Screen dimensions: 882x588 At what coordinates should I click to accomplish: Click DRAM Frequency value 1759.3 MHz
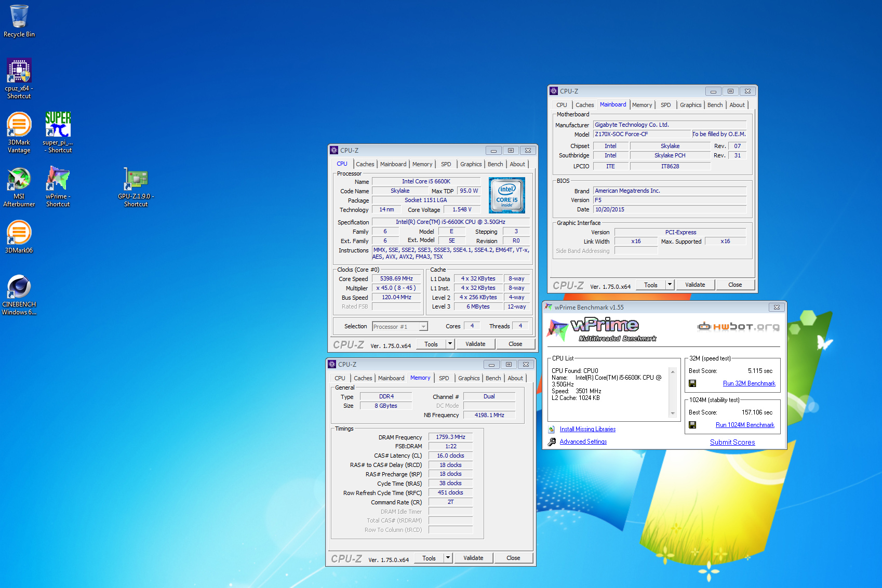pyautogui.click(x=450, y=437)
